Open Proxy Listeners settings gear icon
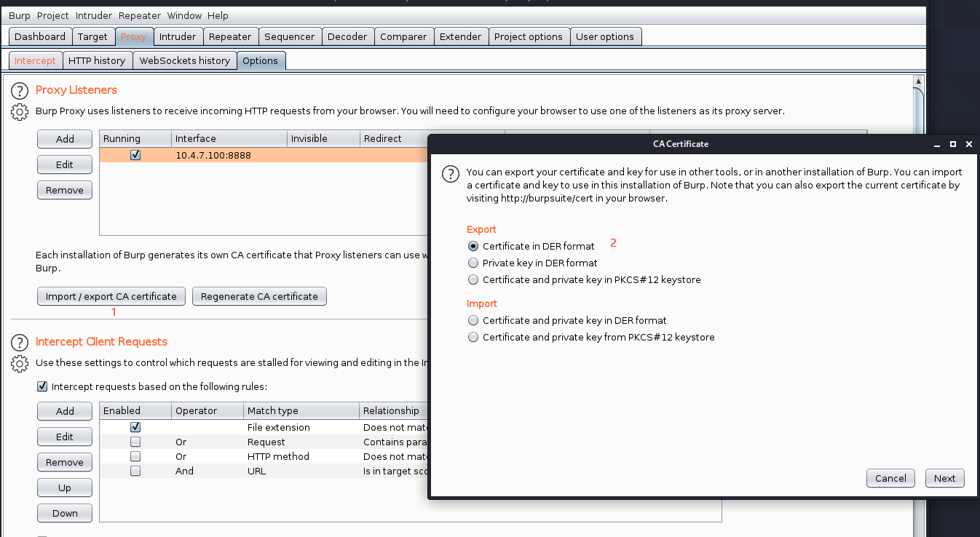 click(x=19, y=112)
